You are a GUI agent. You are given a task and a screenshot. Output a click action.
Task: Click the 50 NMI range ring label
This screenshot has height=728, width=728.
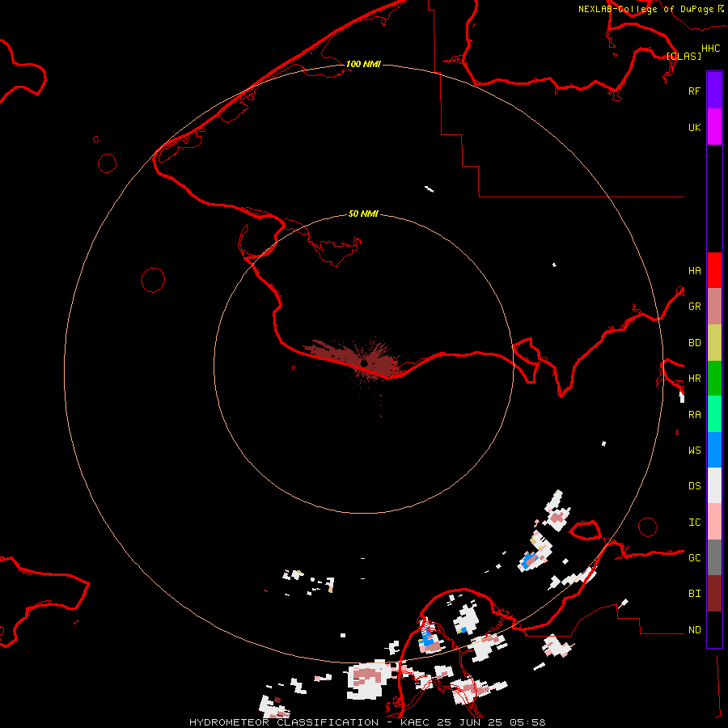(x=363, y=214)
